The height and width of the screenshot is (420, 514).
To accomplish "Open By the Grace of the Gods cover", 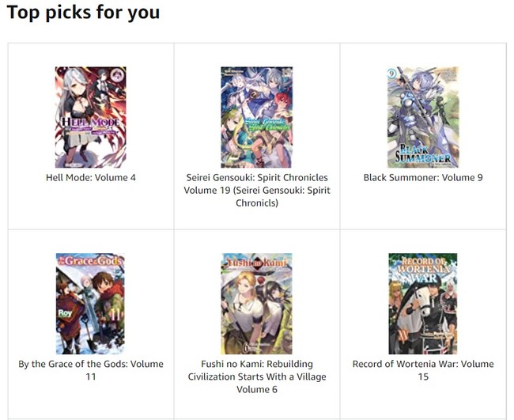I will click(90, 304).
